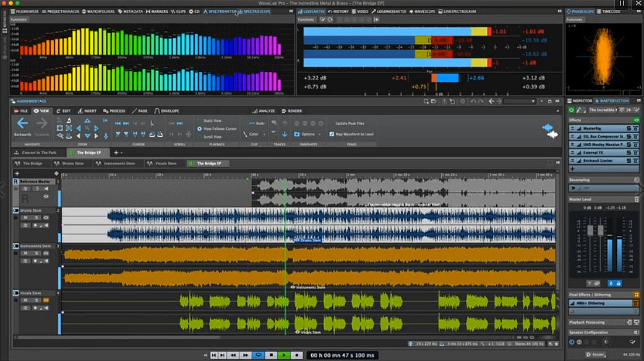Click the horizontal scrollbar under the tracks
644x361 pixels.
point(119,337)
